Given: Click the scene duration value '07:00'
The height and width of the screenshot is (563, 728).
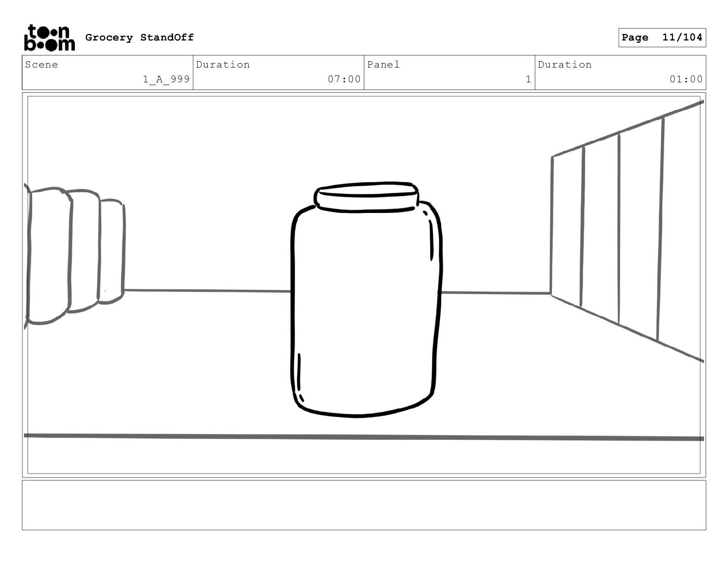Looking at the screenshot, I should click(344, 79).
